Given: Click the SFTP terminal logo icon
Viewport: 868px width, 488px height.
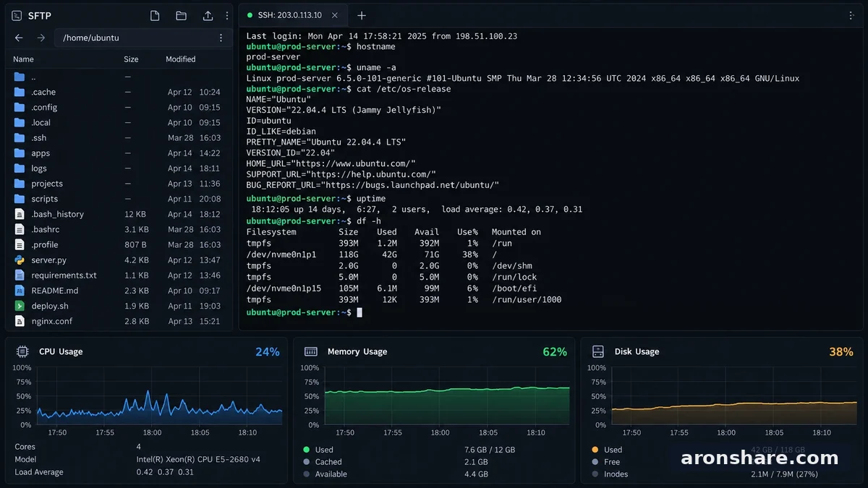Looking at the screenshot, I should (x=17, y=16).
